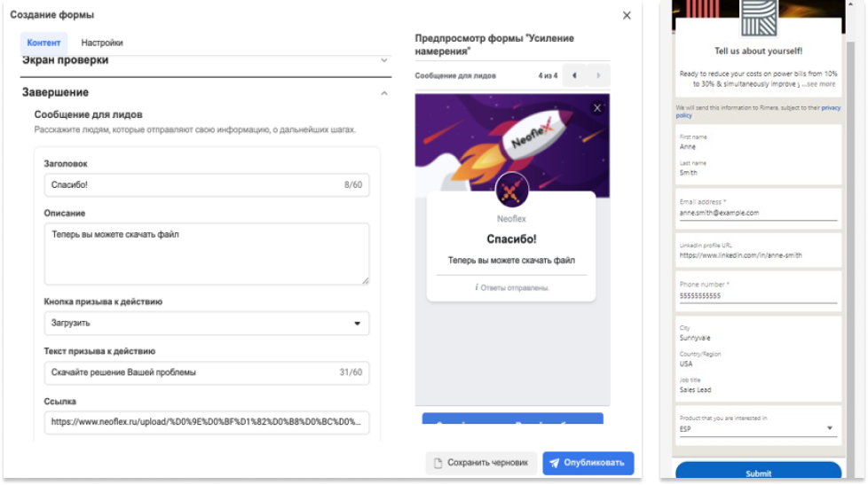868x485 pixels.
Task: Open the 'Кнопка призыва к действию' dropdown
Action: [x=207, y=323]
